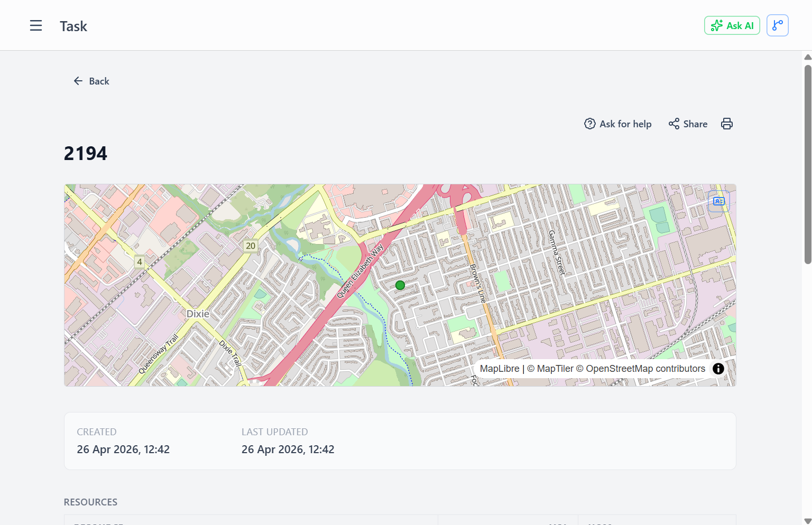Select the task title 2194
The width and height of the screenshot is (812, 525).
coord(86,154)
